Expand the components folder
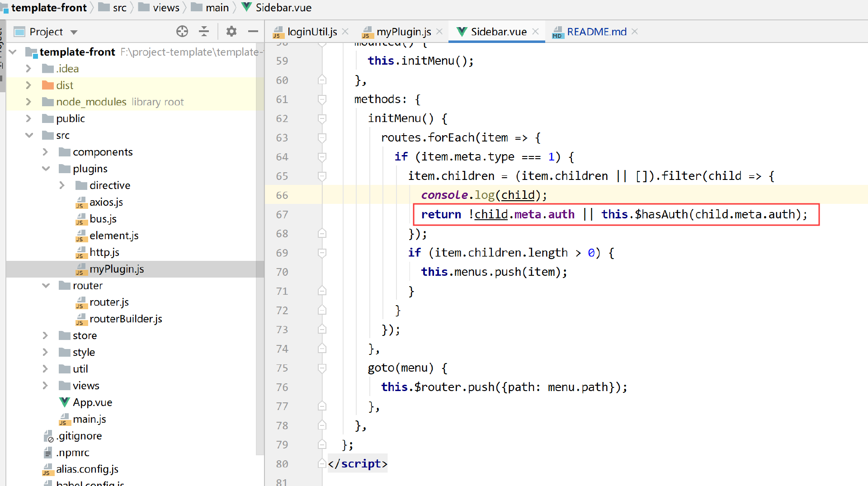Screen dimensions: 868x486 point(46,152)
